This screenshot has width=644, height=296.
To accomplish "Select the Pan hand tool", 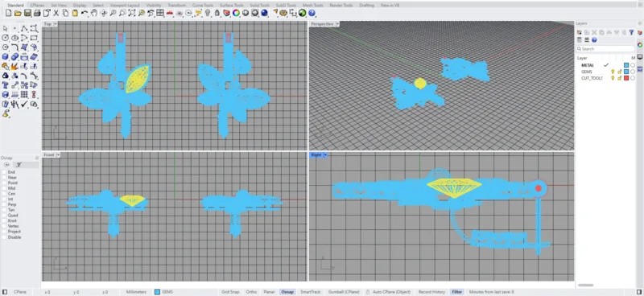I will 93,13.
